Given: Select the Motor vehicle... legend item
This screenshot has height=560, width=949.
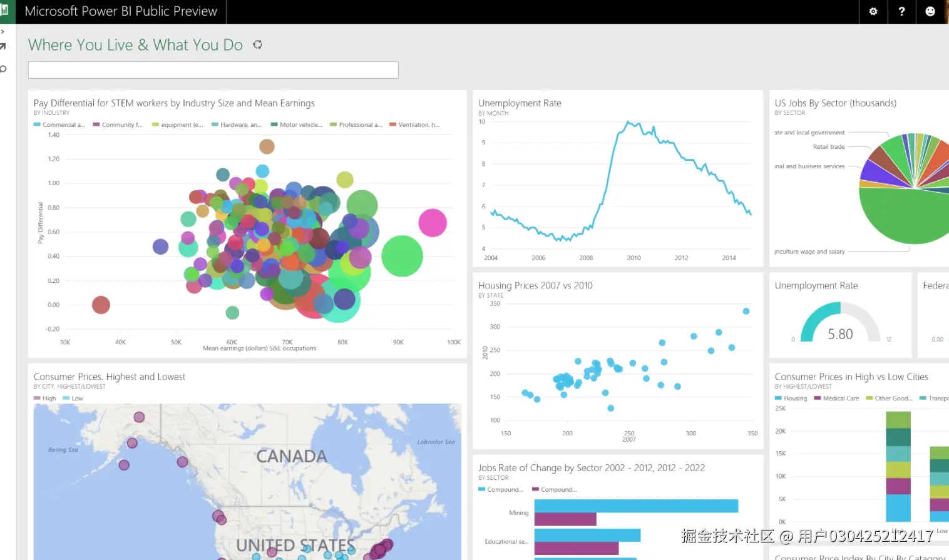Looking at the screenshot, I should click(x=297, y=125).
